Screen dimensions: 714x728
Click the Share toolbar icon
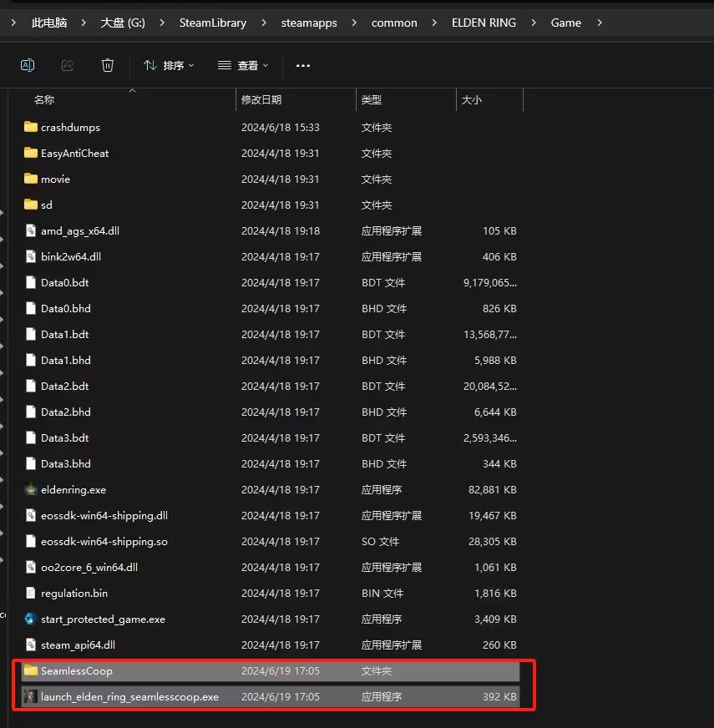[x=68, y=65]
